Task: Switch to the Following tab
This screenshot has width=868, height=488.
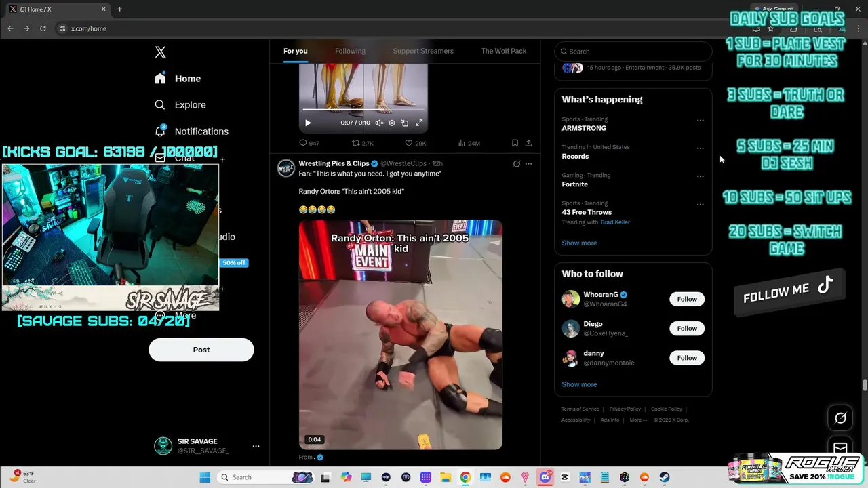Action: (350, 51)
